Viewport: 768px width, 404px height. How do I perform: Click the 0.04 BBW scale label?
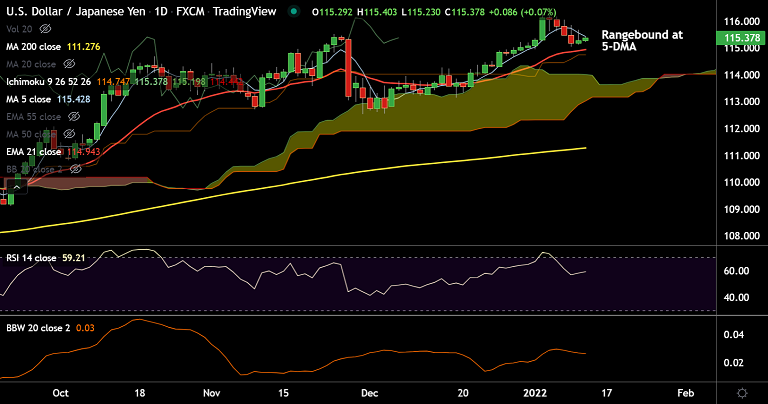click(x=734, y=334)
